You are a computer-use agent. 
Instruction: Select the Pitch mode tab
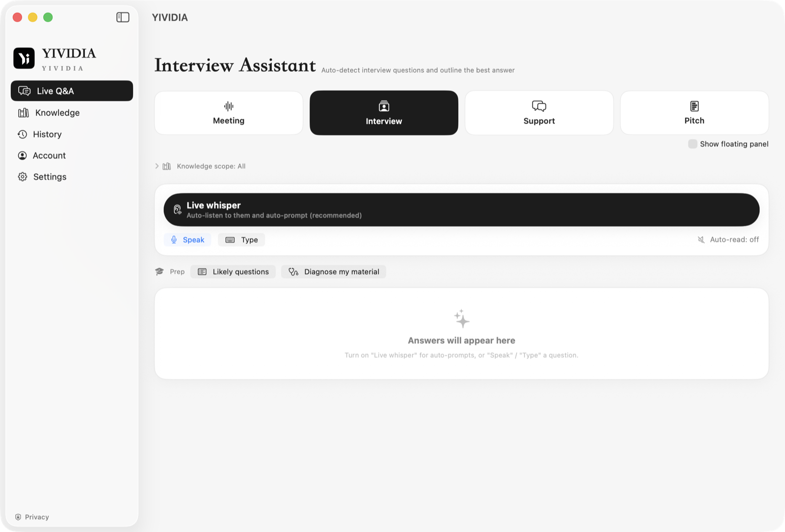[694, 113]
